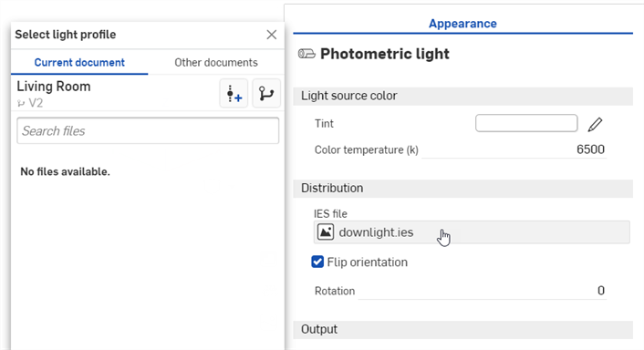Viewport: 644px width, 350px height.
Task: Click the IES file label
Action: (330, 214)
